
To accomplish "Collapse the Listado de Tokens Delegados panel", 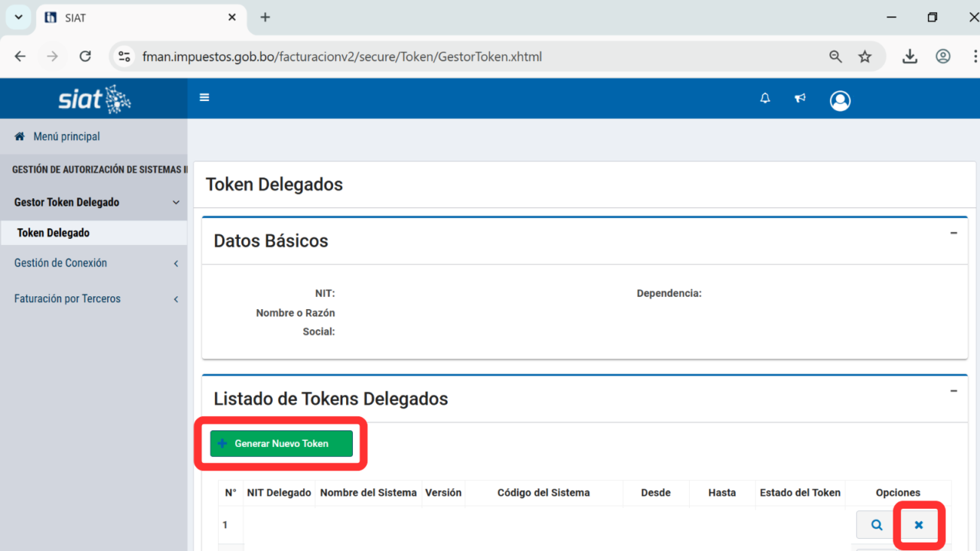I will 954,391.
